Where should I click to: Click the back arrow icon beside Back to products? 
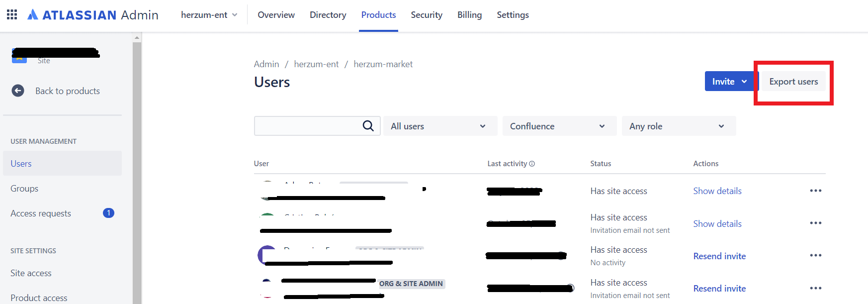coord(18,91)
